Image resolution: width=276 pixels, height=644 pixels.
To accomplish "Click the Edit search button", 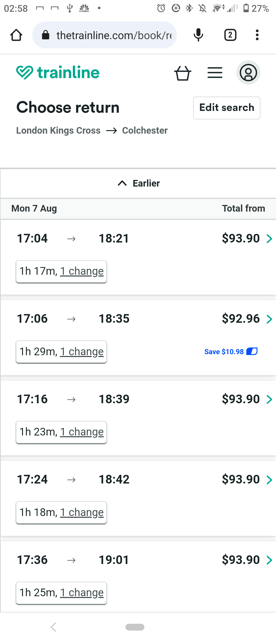I will pyautogui.click(x=227, y=108).
